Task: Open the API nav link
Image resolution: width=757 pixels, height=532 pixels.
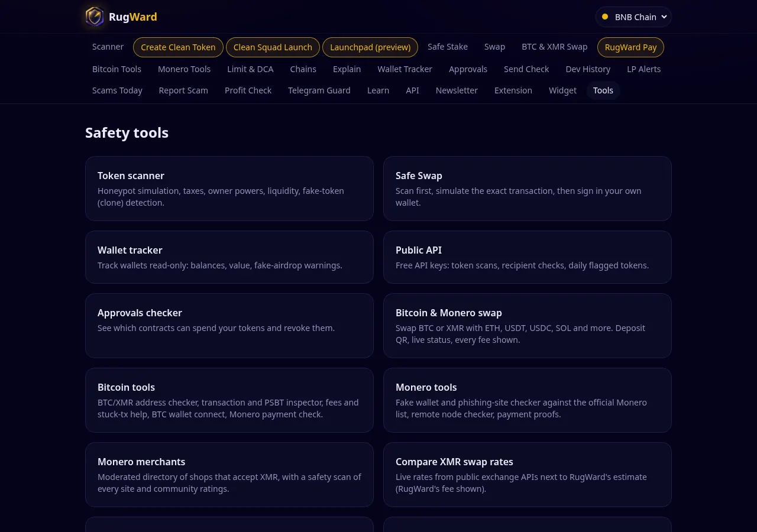Action: (x=412, y=90)
